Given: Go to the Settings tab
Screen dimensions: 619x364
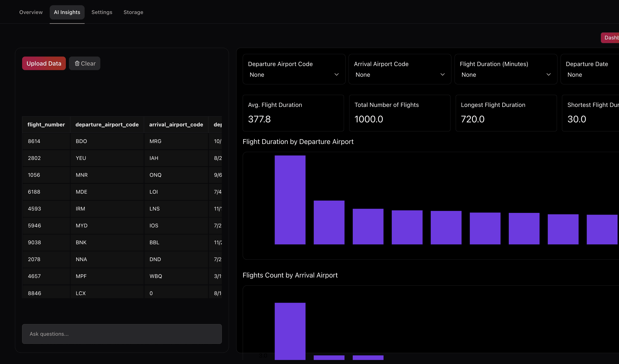Looking at the screenshot, I should pos(102,12).
